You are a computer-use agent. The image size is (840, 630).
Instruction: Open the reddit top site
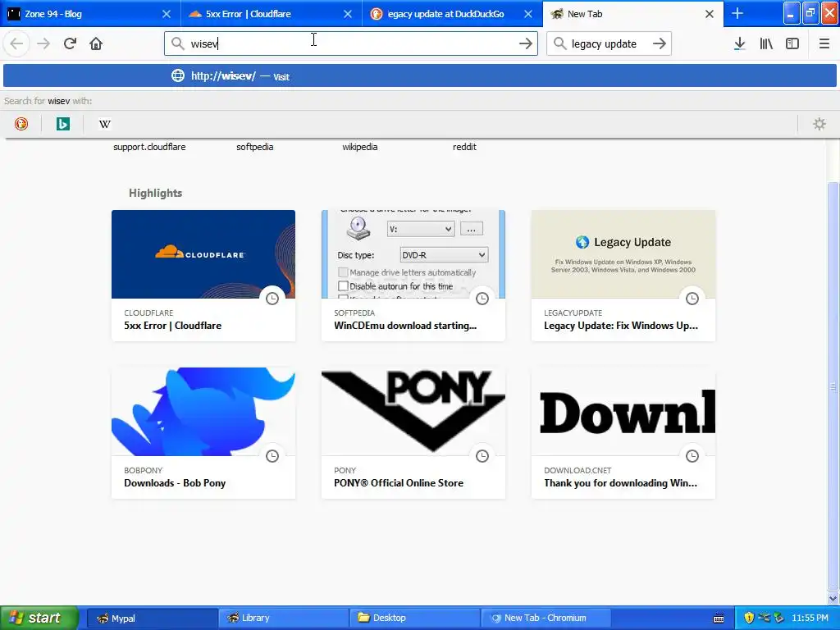[x=464, y=147]
